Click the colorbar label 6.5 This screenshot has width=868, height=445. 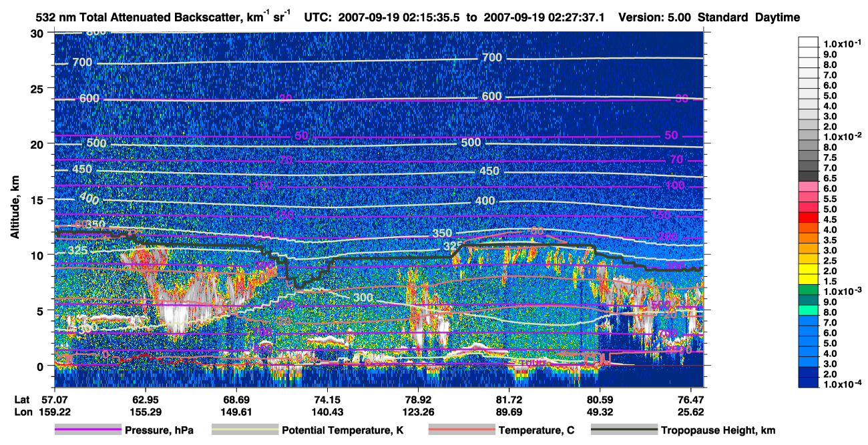pos(830,178)
